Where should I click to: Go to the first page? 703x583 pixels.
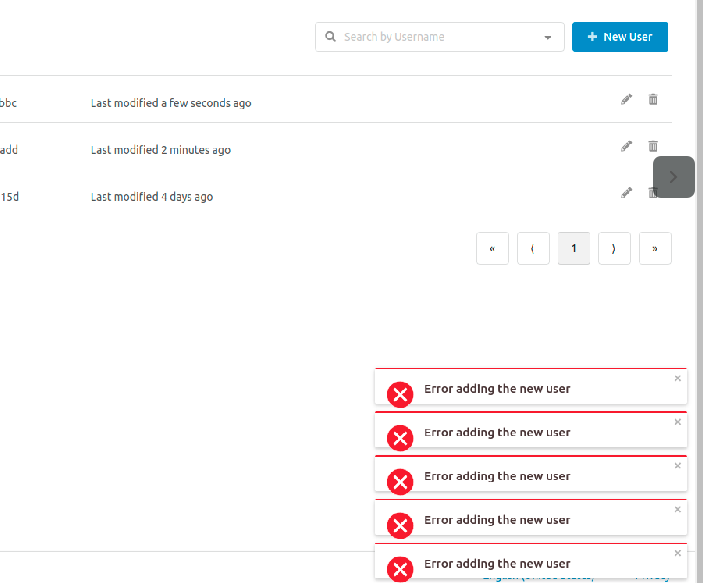(x=492, y=248)
